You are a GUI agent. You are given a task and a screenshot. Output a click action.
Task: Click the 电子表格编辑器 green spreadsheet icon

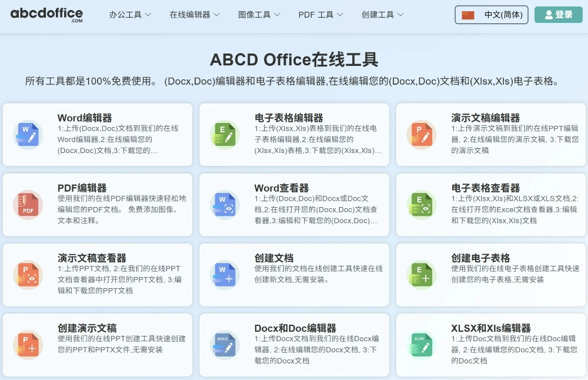coord(223,135)
